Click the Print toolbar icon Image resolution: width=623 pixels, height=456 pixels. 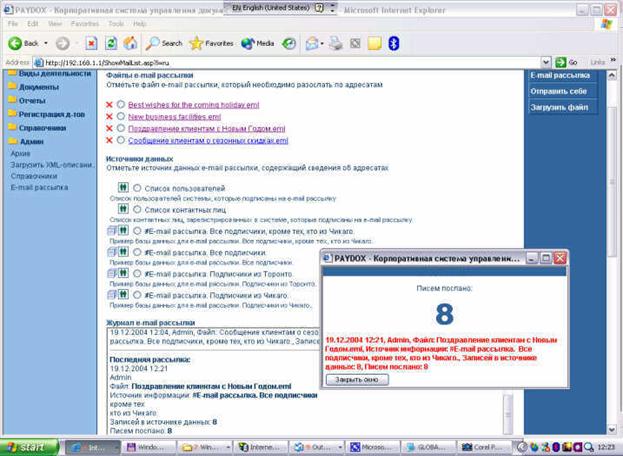336,43
